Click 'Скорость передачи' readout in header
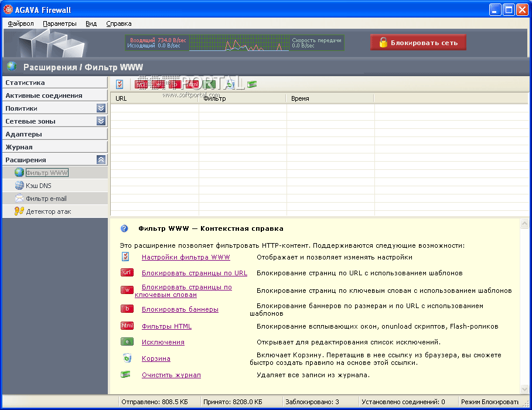This screenshot has width=532, height=410. pos(316,40)
